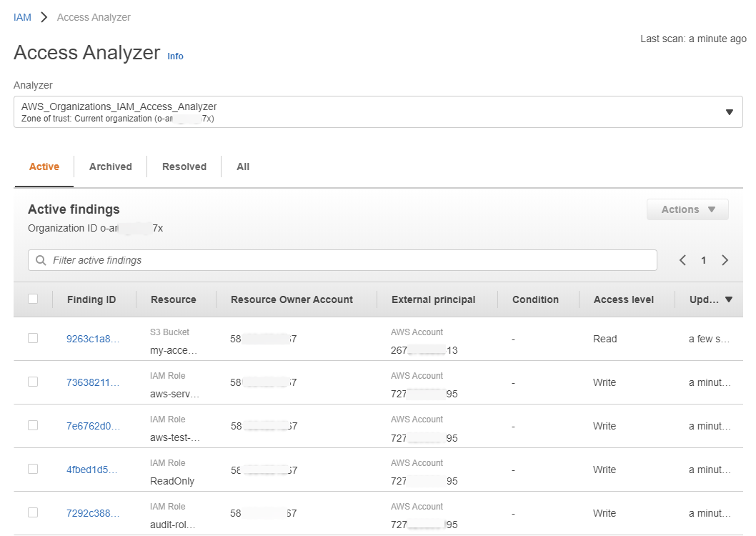The height and width of the screenshot is (536, 756).
Task: Open the All findings tab
Action: (243, 167)
